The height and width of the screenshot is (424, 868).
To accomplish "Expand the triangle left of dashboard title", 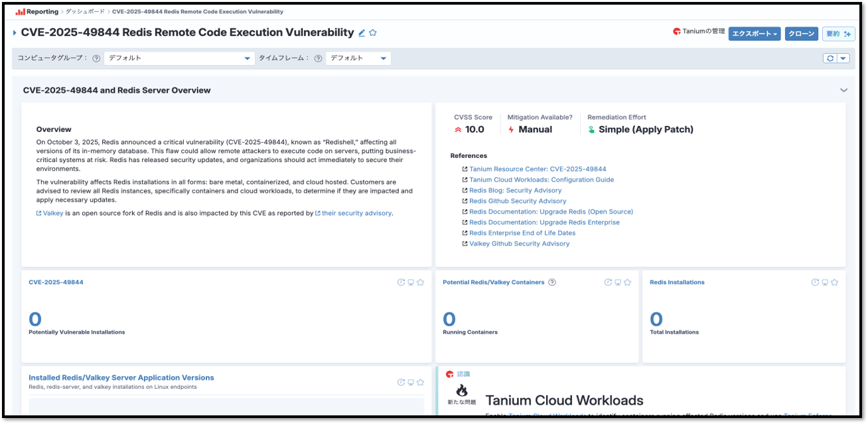I will [x=15, y=33].
